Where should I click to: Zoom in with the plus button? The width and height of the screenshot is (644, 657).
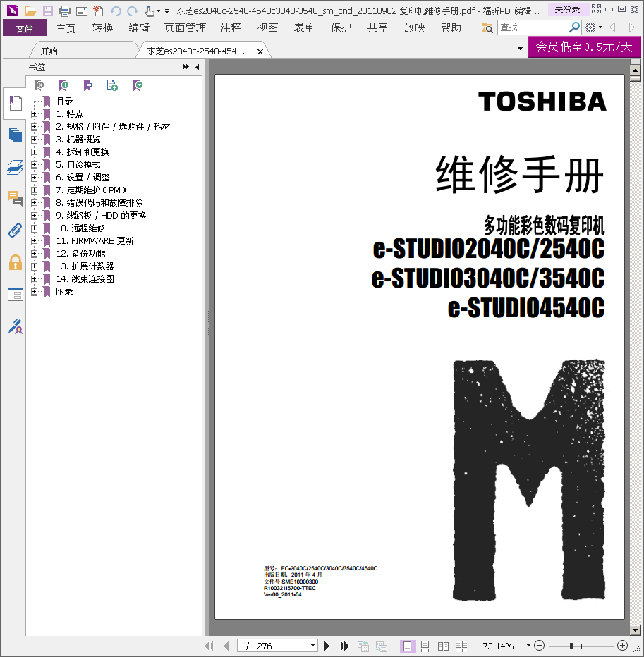tap(623, 646)
